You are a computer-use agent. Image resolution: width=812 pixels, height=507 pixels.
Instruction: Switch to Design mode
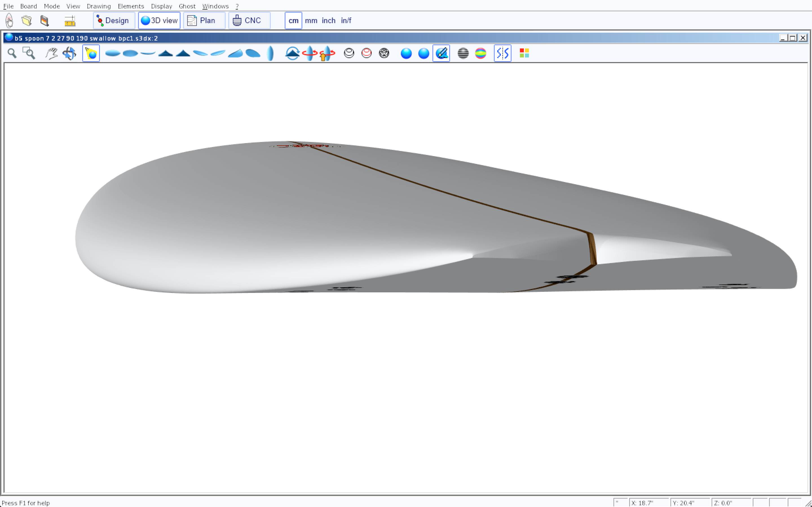114,21
